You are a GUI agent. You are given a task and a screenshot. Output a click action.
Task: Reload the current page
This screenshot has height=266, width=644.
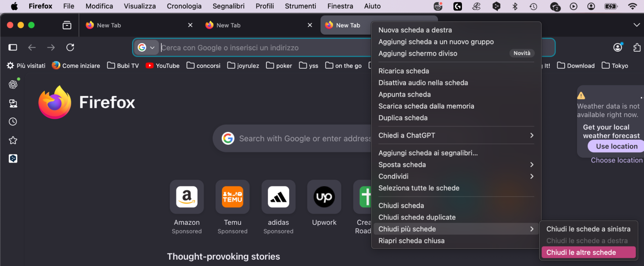70,48
